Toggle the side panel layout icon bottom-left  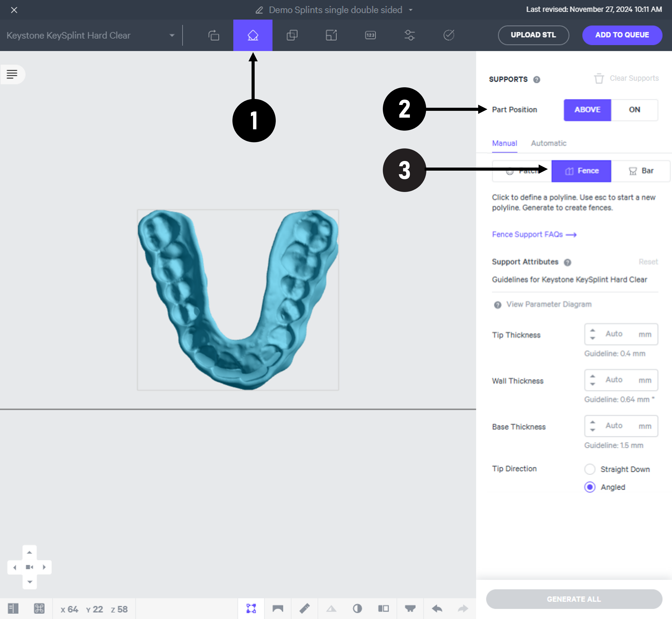[x=13, y=609]
